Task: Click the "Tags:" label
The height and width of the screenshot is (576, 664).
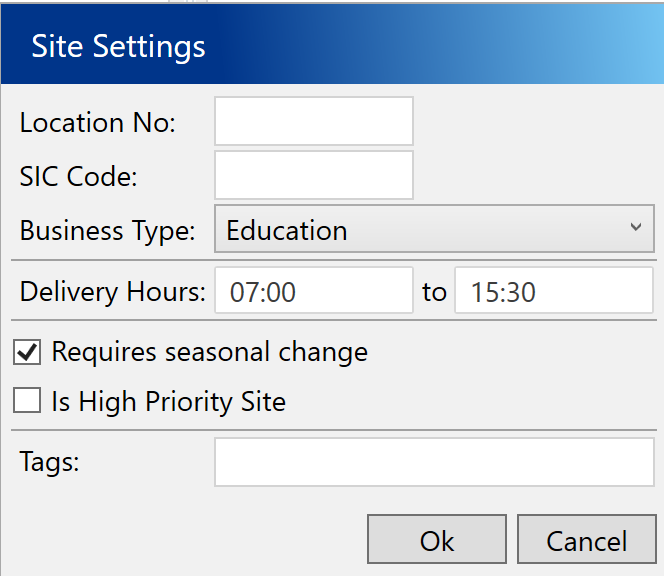Action: click(x=49, y=462)
